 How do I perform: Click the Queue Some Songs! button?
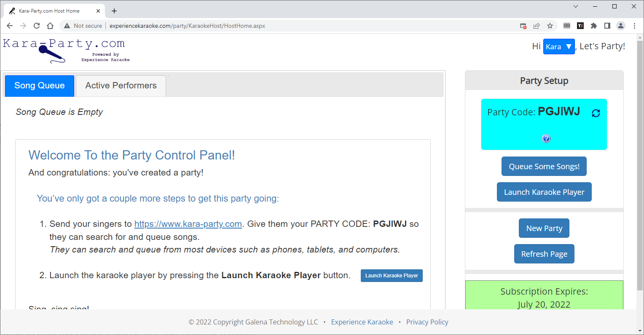point(544,166)
